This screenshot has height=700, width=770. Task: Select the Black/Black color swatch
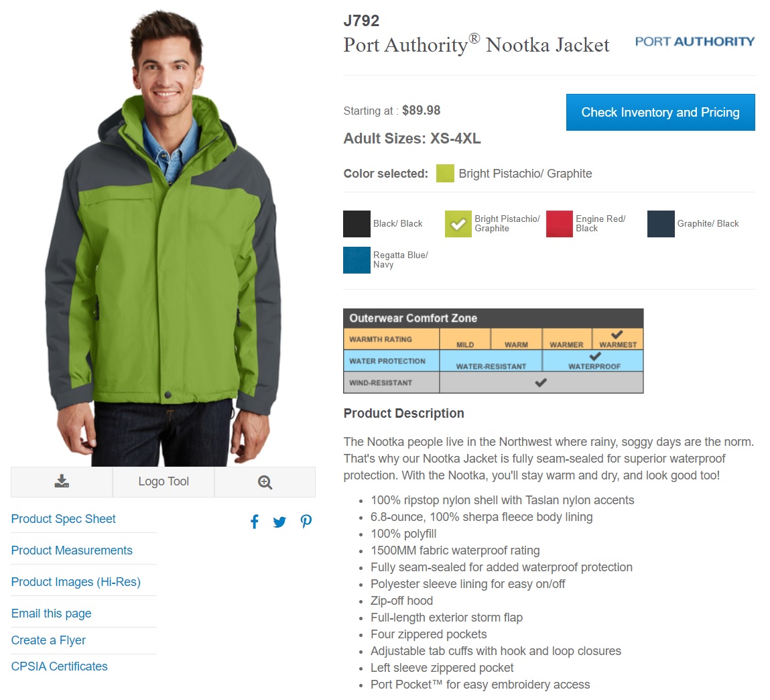click(357, 223)
